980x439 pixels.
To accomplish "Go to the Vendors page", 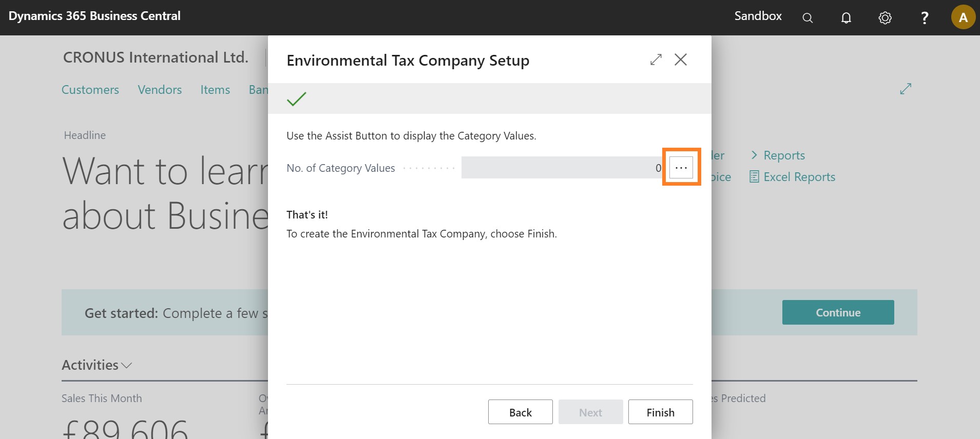I will (160, 90).
